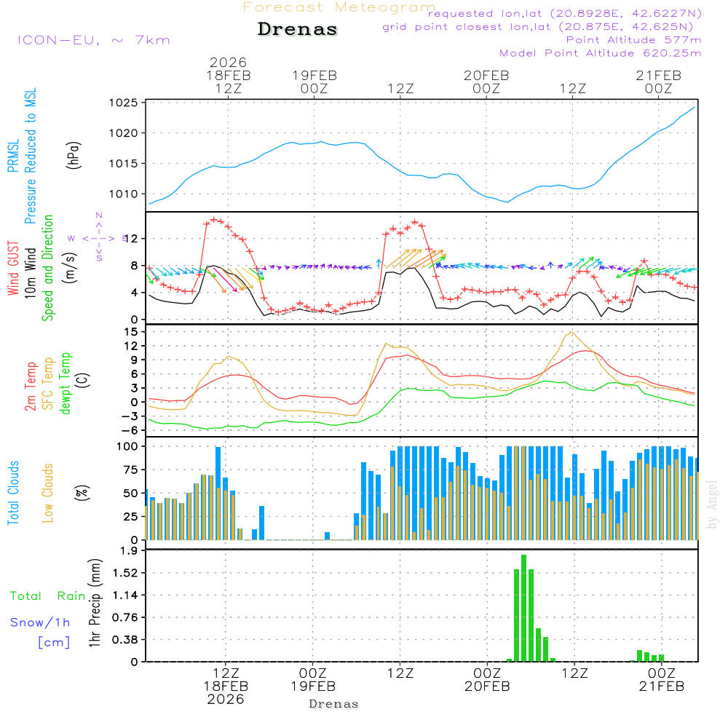Click the 18FEB 2026 bottom date label
Viewport: 728px width, 728px height.
pos(226,692)
